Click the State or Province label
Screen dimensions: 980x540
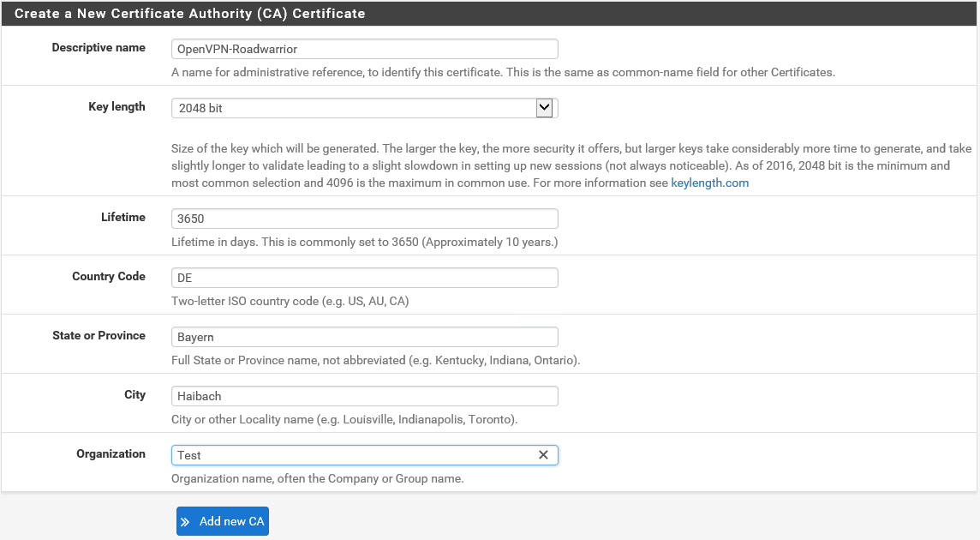[99, 336]
